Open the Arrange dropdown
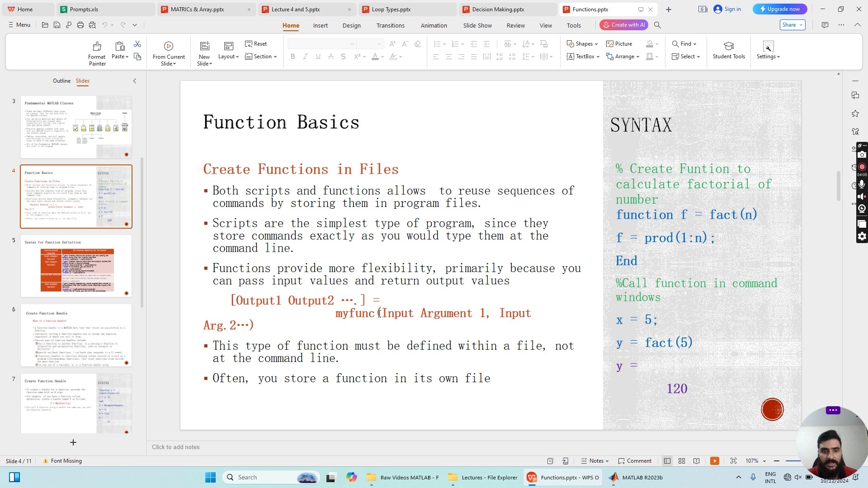 [623, 56]
